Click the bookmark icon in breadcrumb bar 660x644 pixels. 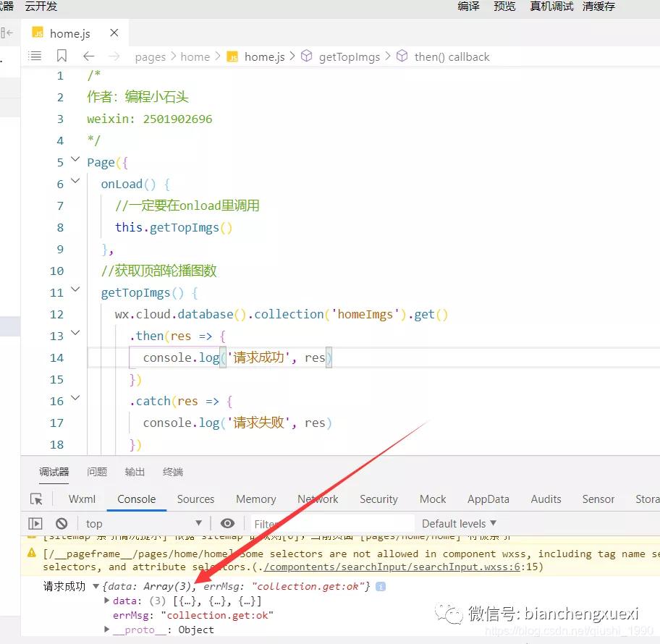pyautogui.click(x=62, y=56)
